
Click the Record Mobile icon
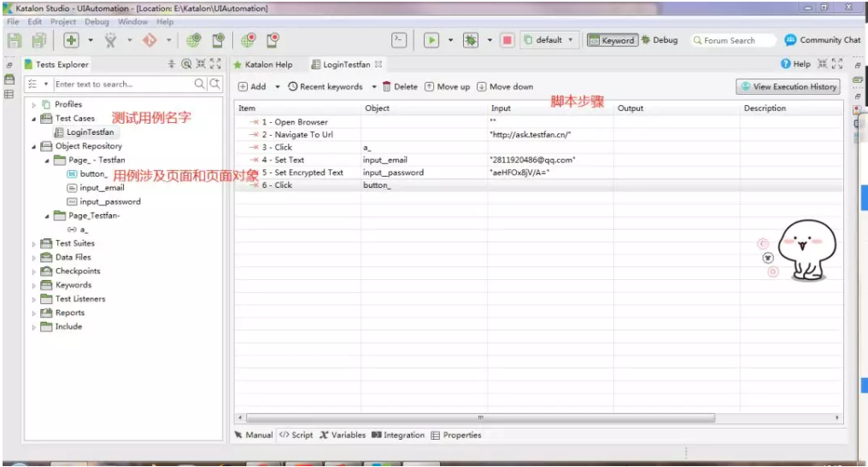tap(273, 40)
